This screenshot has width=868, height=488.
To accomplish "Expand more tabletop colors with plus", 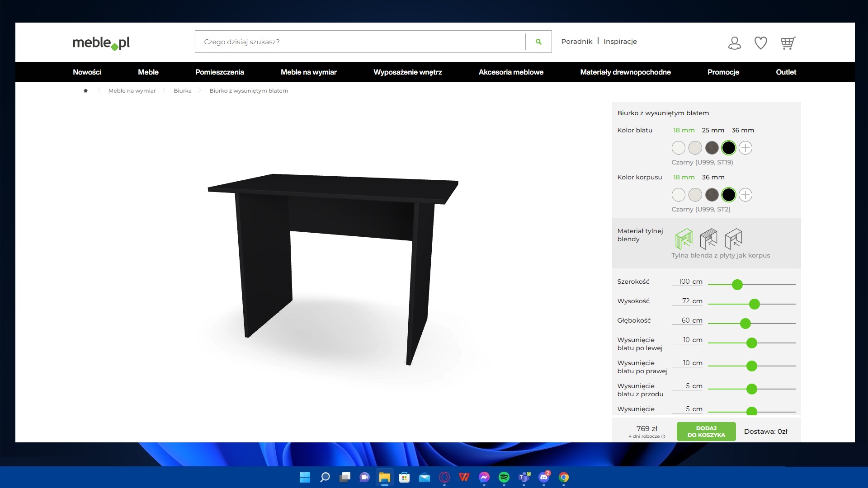I will 745,148.
